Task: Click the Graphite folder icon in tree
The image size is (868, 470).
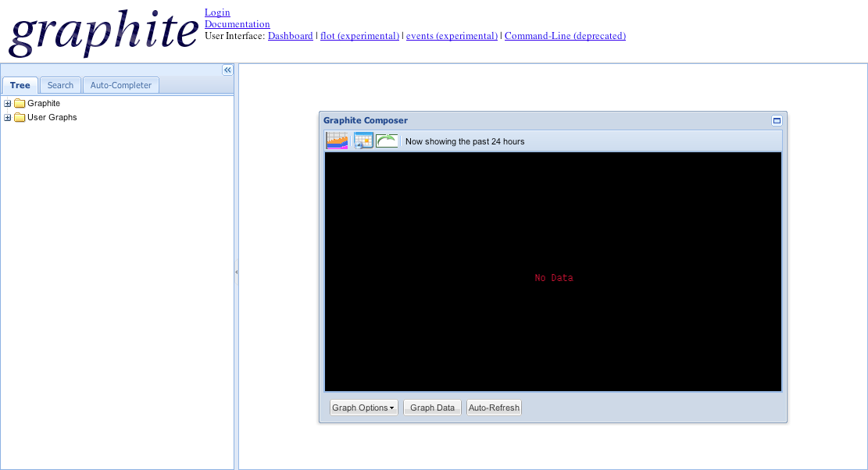Action: pos(20,104)
